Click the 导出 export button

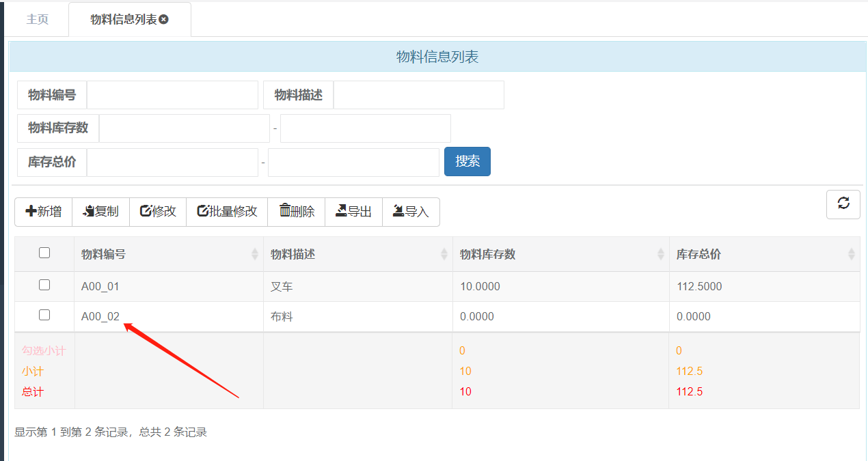pyautogui.click(x=353, y=212)
